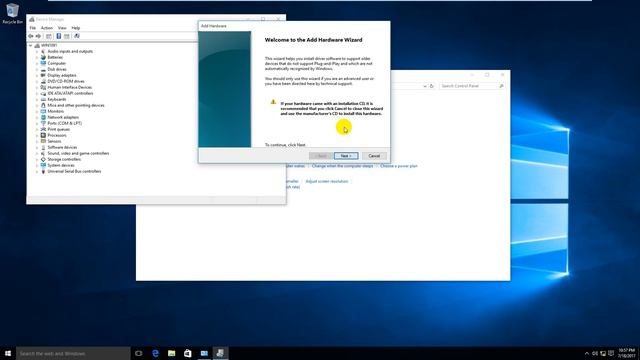Click the greyed-out Back button in wizard

(320, 156)
